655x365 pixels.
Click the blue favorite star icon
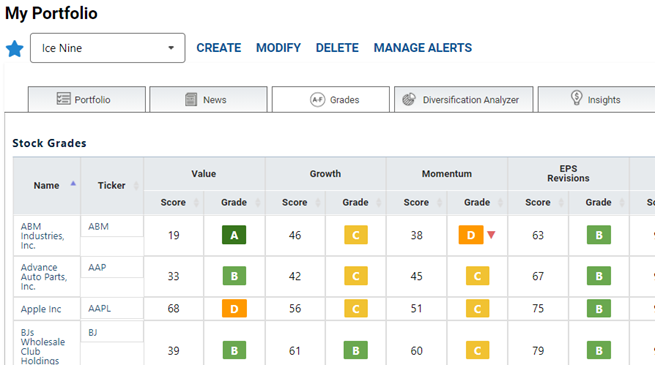click(x=15, y=49)
